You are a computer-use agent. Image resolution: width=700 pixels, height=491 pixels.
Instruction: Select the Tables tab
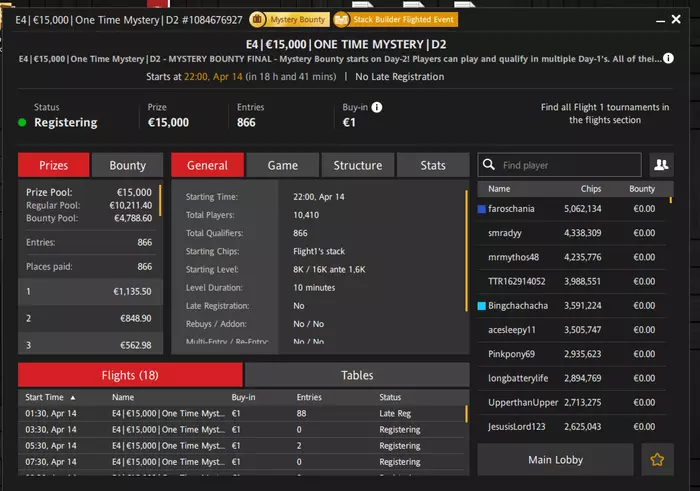pyautogui.click(x=357, y=375)
